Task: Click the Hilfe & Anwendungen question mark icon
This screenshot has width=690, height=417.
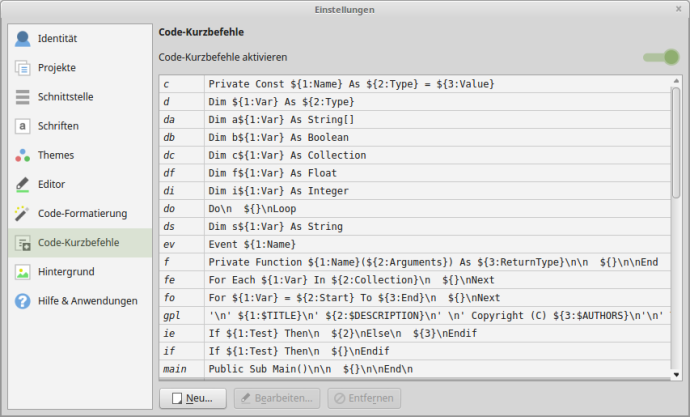Action: 22,300
